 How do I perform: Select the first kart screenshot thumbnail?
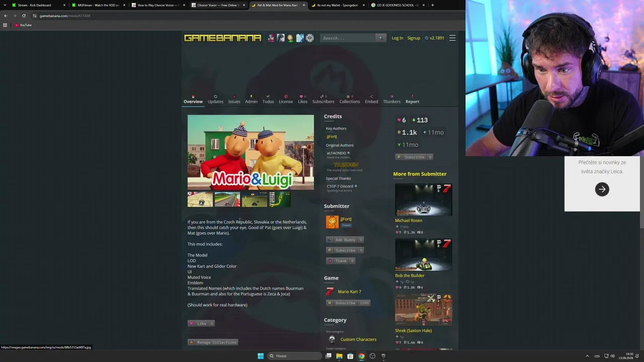200,199
